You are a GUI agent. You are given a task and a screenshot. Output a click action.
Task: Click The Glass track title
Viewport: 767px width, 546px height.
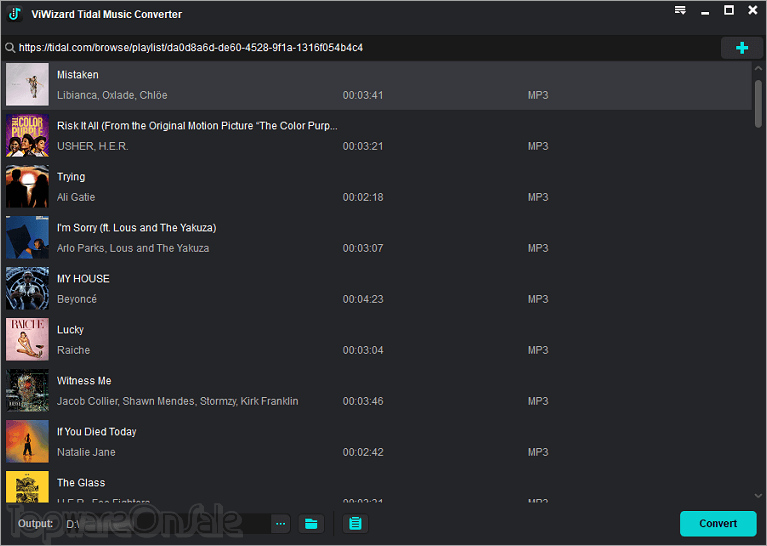pyautogui.click(x=81, y=483)
